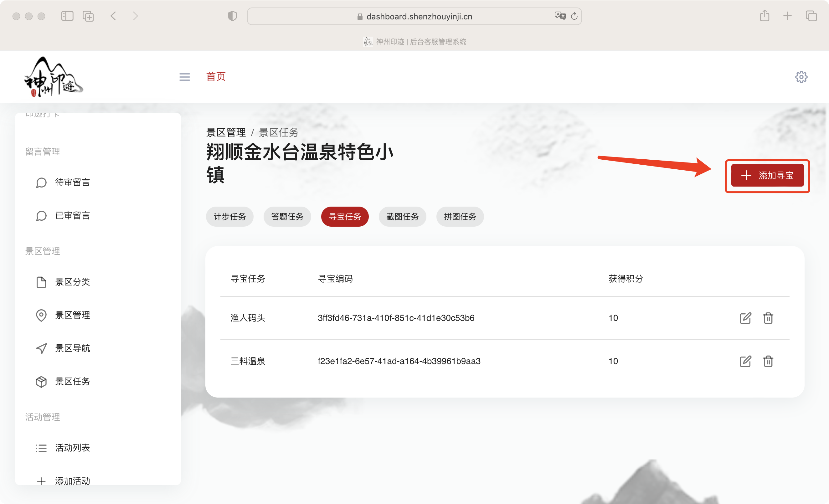
Task: Switch to the 拼图任务 tab
Action: (460, 217)
